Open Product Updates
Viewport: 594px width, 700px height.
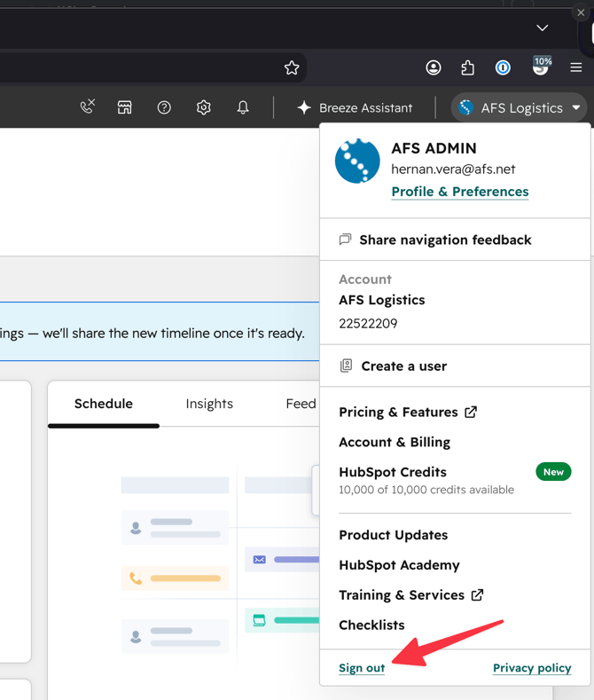click(394, 535)
